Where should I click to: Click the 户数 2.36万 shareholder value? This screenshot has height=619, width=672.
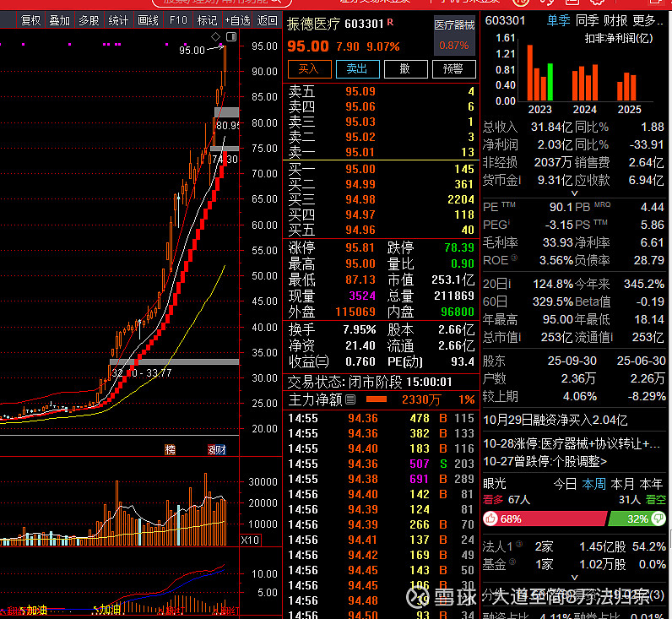(x=578, y=378)
